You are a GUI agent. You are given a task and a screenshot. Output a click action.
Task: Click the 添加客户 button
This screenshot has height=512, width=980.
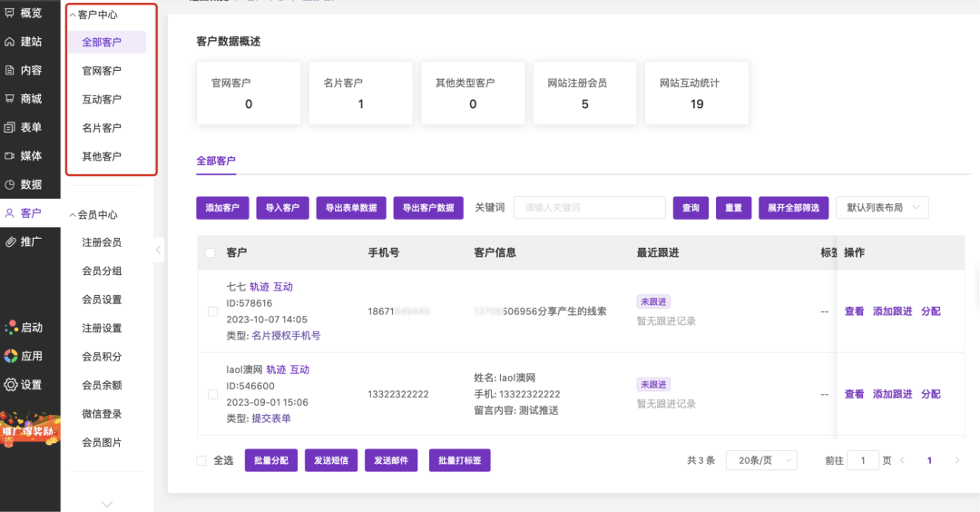222,208
